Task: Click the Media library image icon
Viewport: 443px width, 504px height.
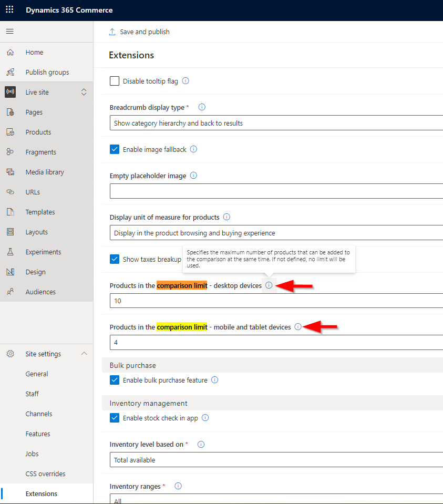Action: coord(11,172)
